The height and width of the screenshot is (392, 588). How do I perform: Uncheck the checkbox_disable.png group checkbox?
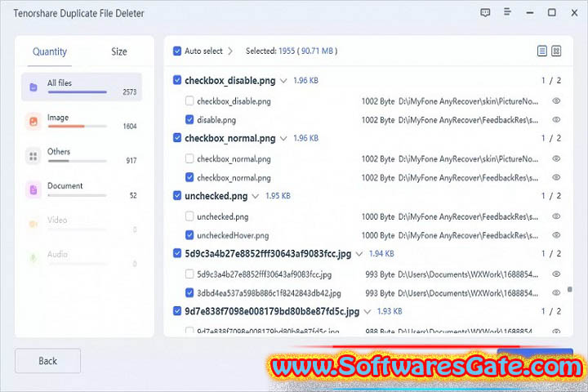(x=177, y=80)
